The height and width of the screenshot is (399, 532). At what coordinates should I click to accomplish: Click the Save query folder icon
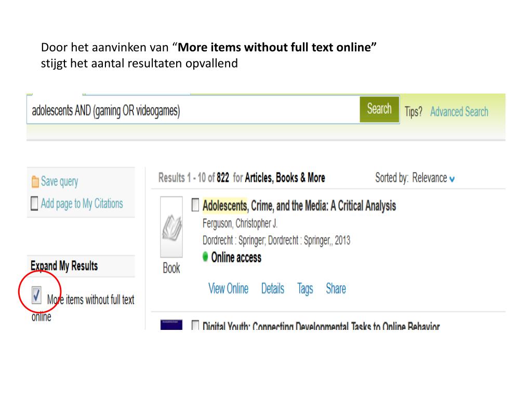[35, 181]
